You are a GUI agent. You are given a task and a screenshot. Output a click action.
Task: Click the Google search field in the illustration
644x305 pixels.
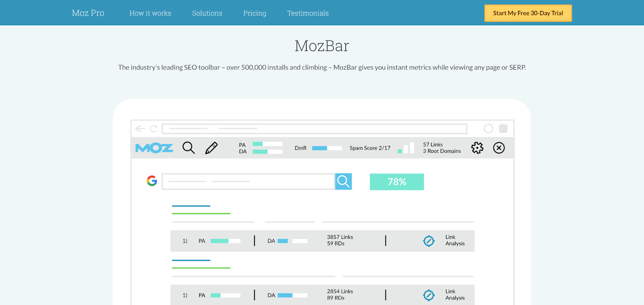(x=248, y=182)
